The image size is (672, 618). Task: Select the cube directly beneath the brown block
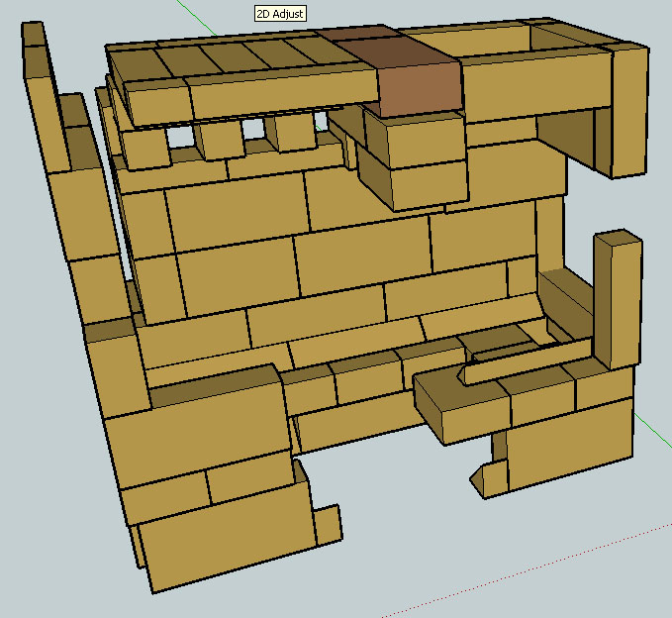[416, 141]
